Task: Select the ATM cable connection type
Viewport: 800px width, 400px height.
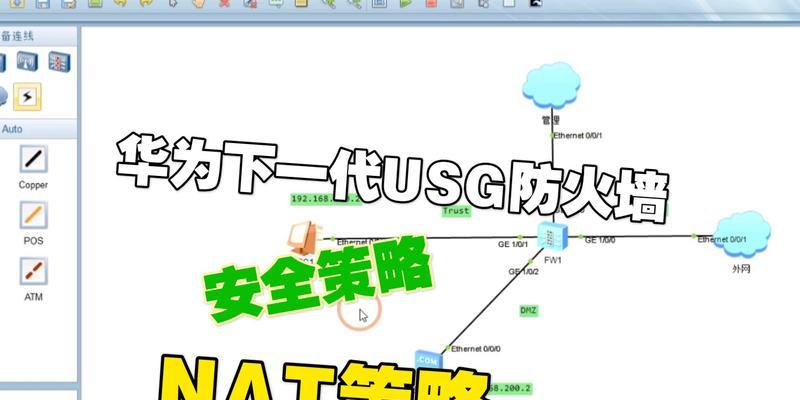Action: (x=33, y=271)
